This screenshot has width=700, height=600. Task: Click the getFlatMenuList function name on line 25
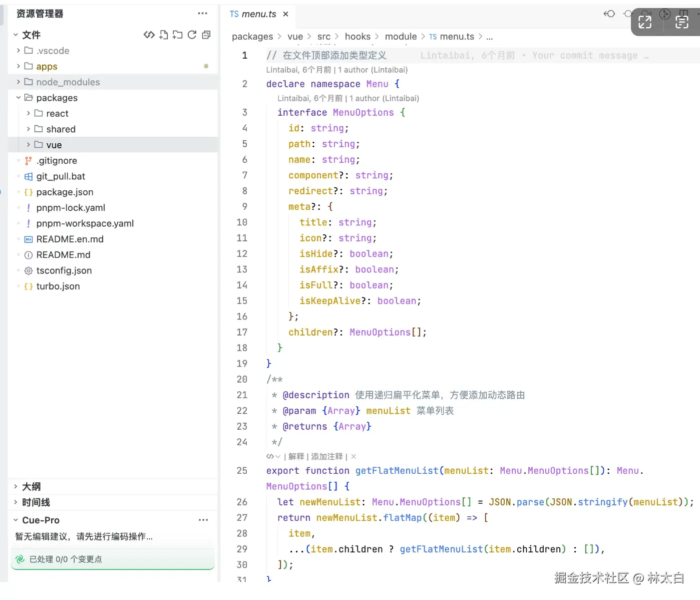397,470
